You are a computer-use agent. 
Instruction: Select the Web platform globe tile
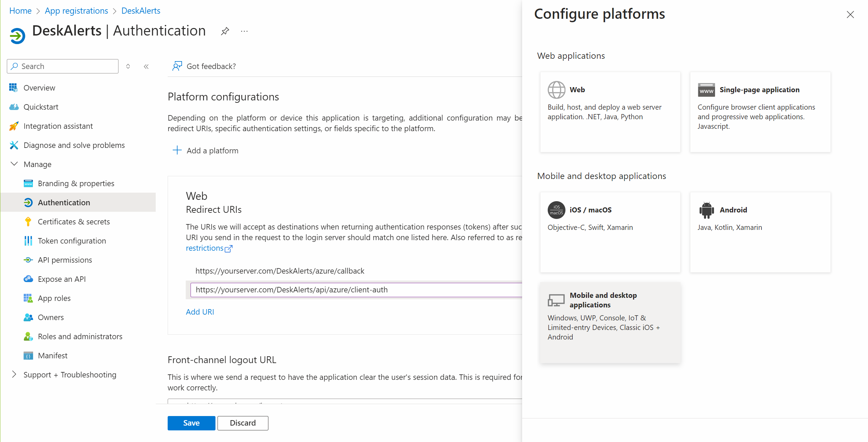[x=610, y=112]
